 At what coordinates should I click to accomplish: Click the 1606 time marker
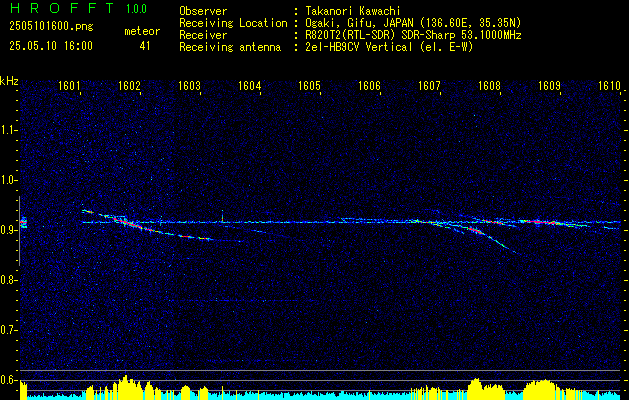[x=369, y=85]
